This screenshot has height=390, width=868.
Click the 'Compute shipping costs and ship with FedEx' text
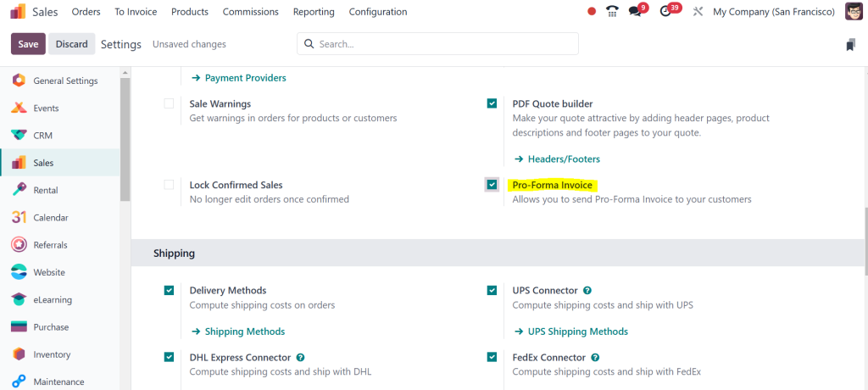point(607,371)
